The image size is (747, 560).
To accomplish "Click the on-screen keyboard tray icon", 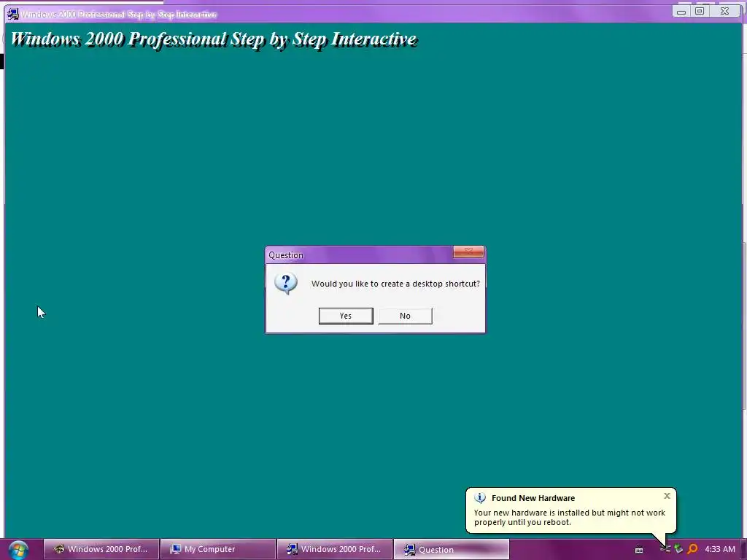I will [639, 550].
